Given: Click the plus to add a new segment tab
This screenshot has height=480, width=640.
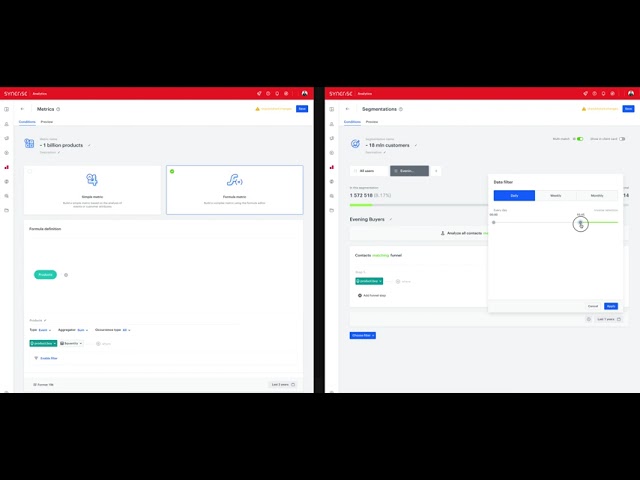Looking at the screenshot, I should pos(436,171).
